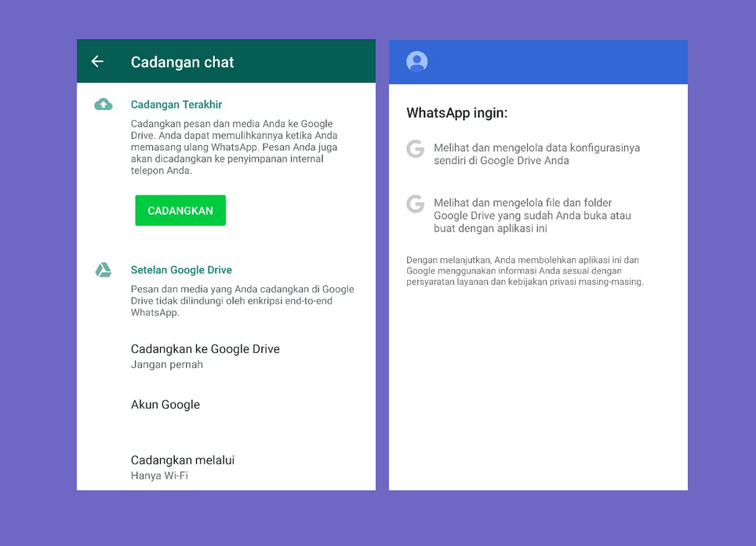Click the Cadangan chat title
This screenshot has height=546, width=756.
(x=182, y=62)
